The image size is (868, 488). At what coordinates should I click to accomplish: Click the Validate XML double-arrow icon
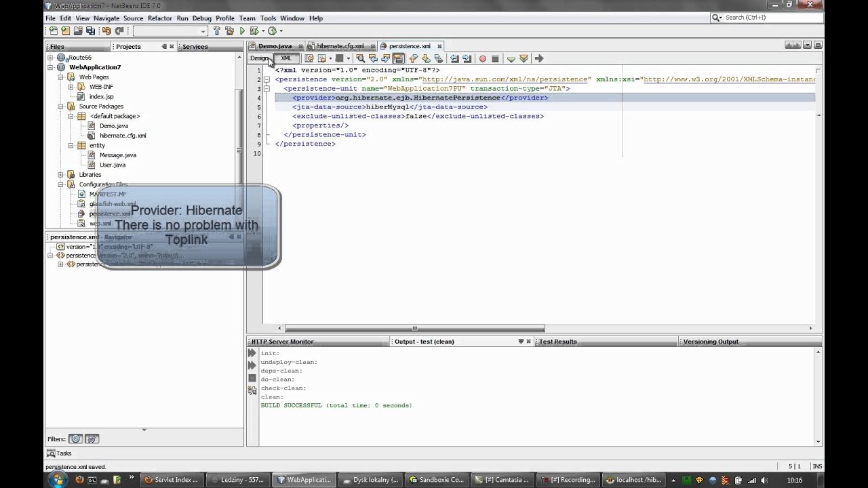tap(524, 58)
